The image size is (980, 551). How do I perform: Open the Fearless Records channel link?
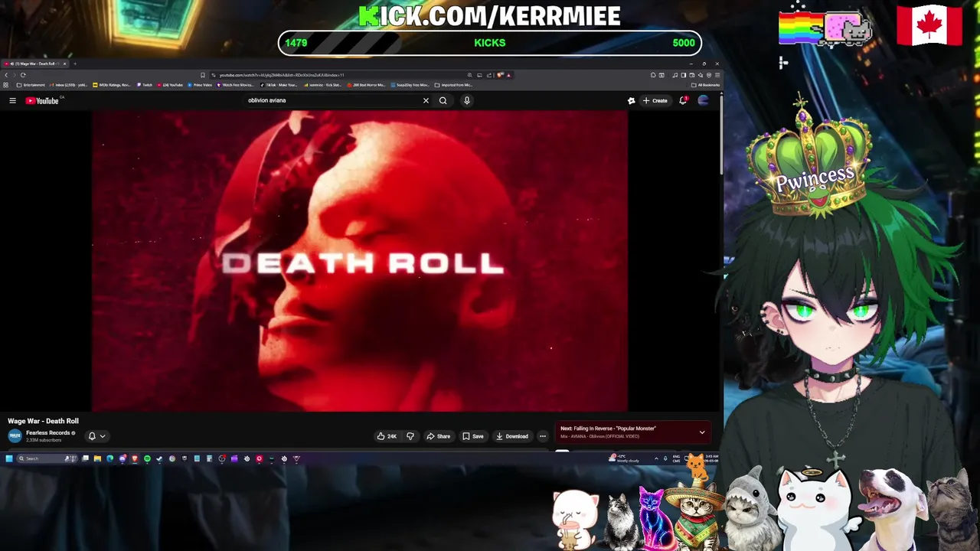[x=48, y=433]
